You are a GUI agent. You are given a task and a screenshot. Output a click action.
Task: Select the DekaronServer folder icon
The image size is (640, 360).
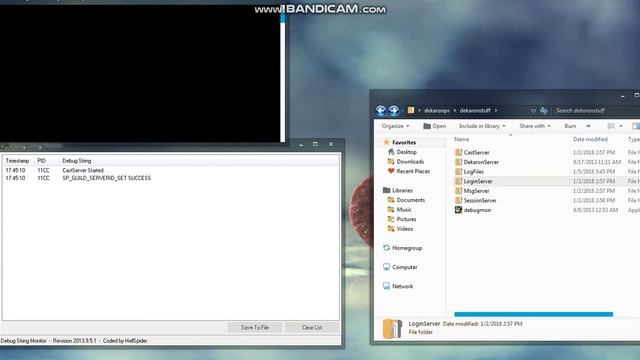tap(458, 162)
